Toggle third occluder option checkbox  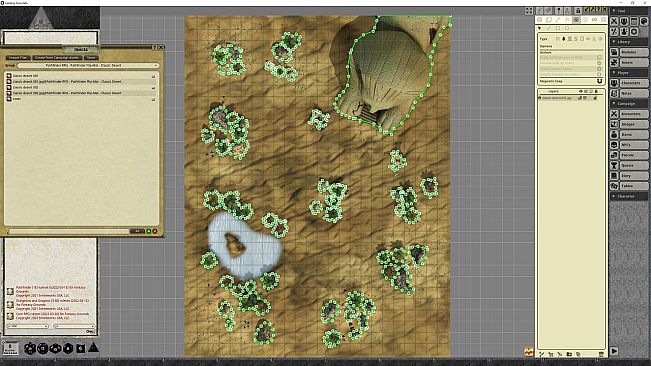tap(599, 69)
